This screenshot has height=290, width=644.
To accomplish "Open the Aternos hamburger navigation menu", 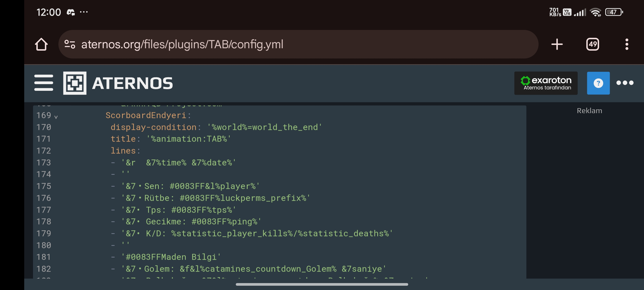I will click(x=44, y=82).
